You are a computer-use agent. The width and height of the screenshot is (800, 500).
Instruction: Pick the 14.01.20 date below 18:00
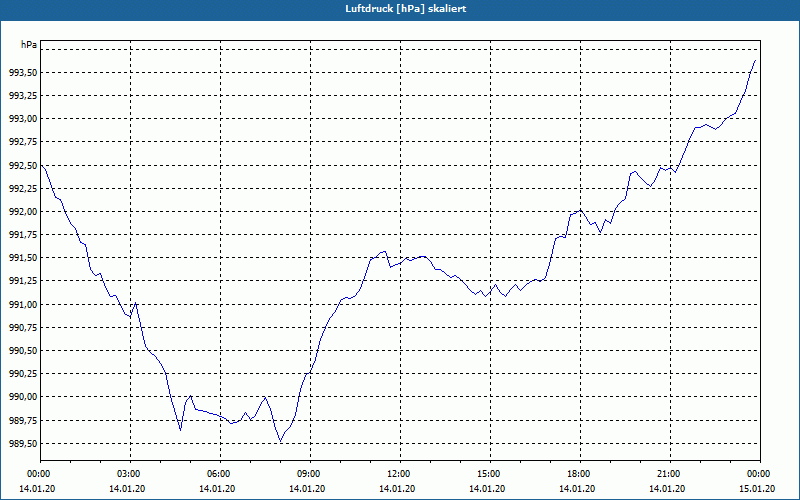[x=577, y=489]
